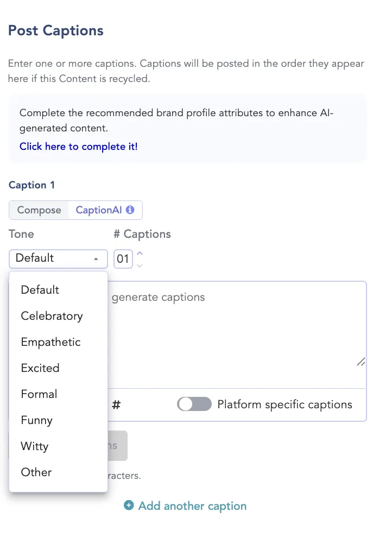Click the 'Click here to complete it!' link
The image size is (392, 544).
[78, 147]
